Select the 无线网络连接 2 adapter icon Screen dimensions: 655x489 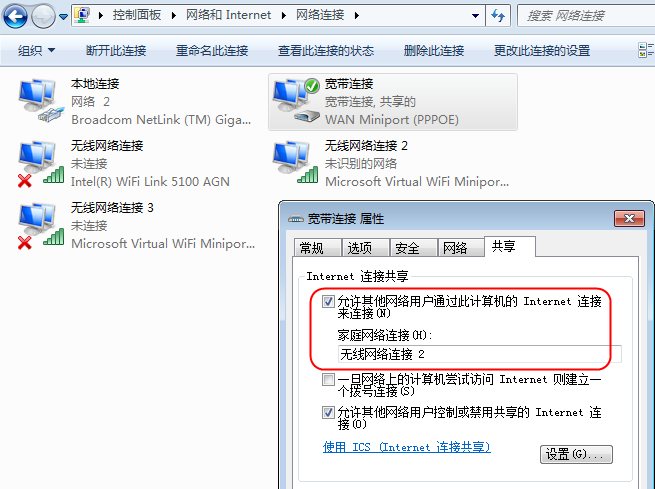[x=296, y=162]
